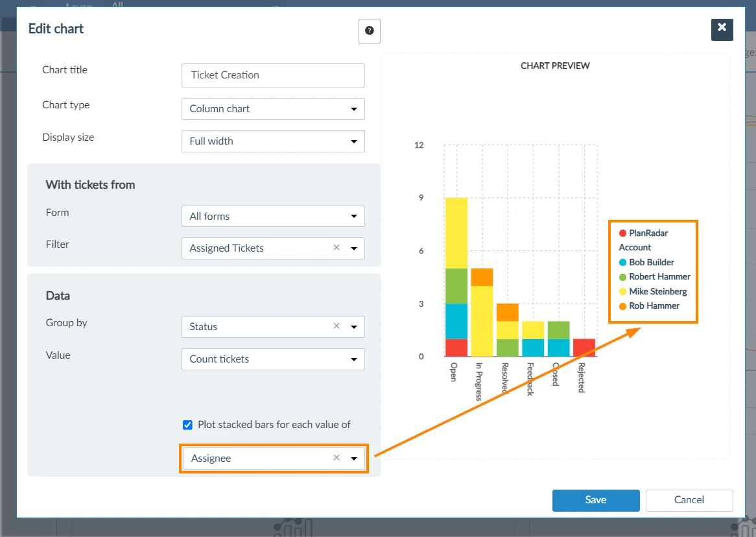
Task: Uncheck Plot stacked bars for each value
Action: point(187,425)
